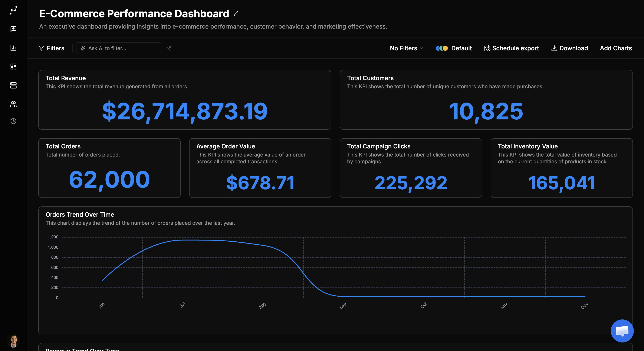Click the app logo in the sidebar

point(13,10)
